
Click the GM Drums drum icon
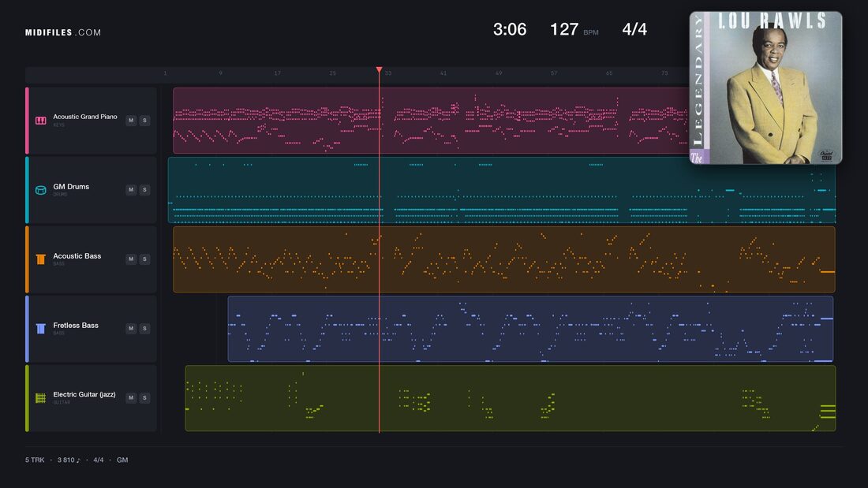pos(40,190)
